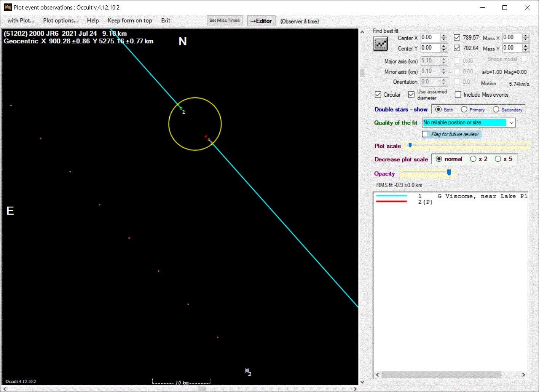Click the Center Y input field
The height and width of the screenshot is (392, 539).
click(430, 48)
